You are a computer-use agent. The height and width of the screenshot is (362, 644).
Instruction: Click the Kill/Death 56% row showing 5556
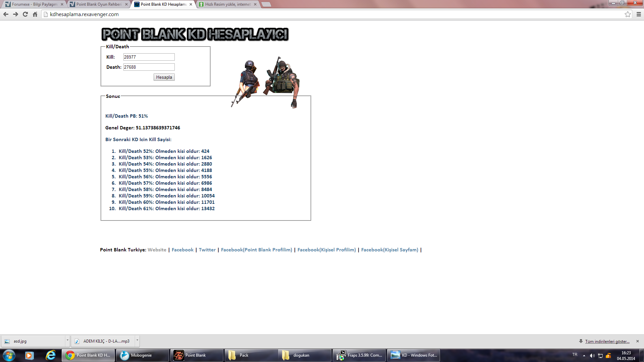[x=165, y=177]
